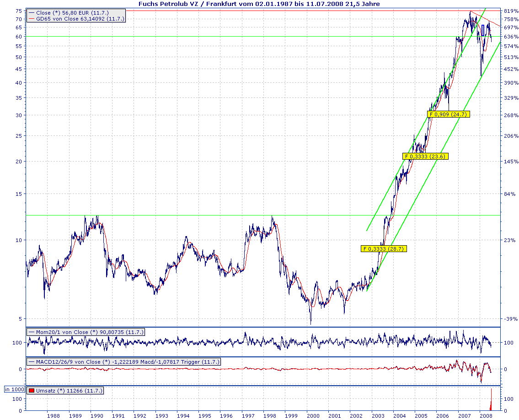Click the 23% label on right axis
519x420 pixels.
pos(509,240)
